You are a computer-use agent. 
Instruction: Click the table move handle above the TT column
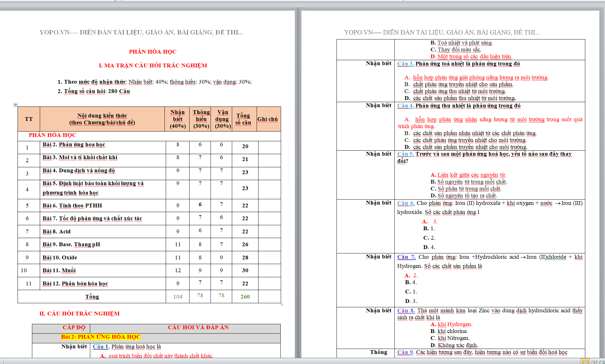point(15,105)
